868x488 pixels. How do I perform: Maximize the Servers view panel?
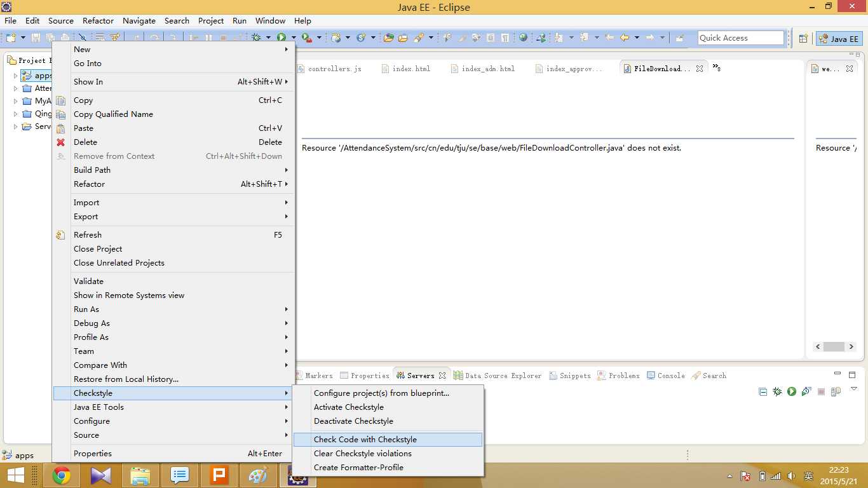click(852, 375)
